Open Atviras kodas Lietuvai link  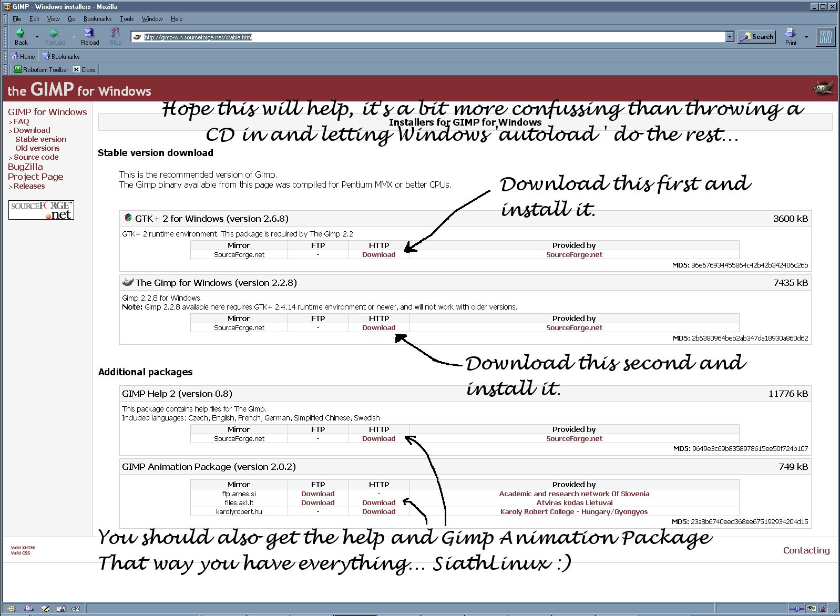574,502
